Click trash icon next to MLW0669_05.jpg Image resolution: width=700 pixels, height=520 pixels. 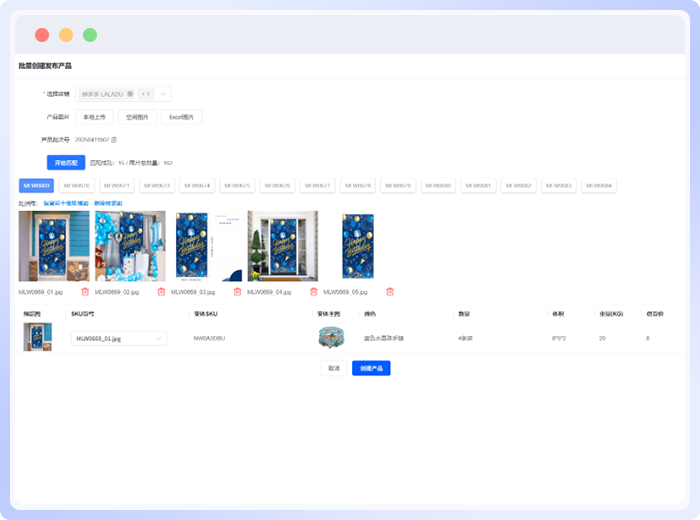tap(390, 292)
